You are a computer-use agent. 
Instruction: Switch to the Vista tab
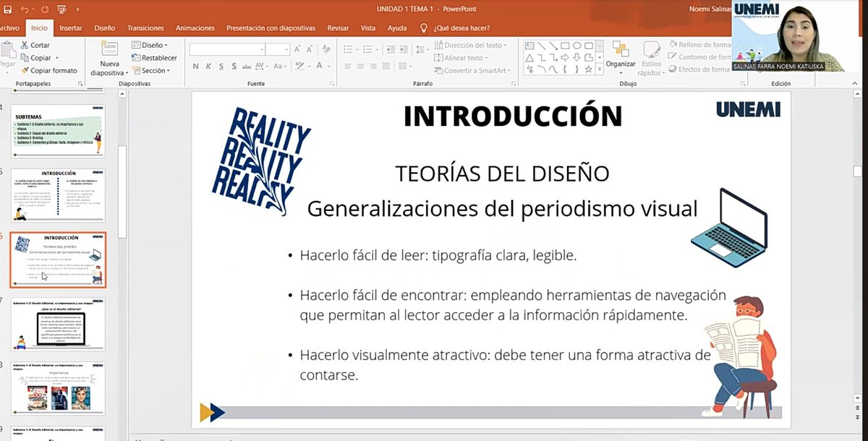(368, 28)
